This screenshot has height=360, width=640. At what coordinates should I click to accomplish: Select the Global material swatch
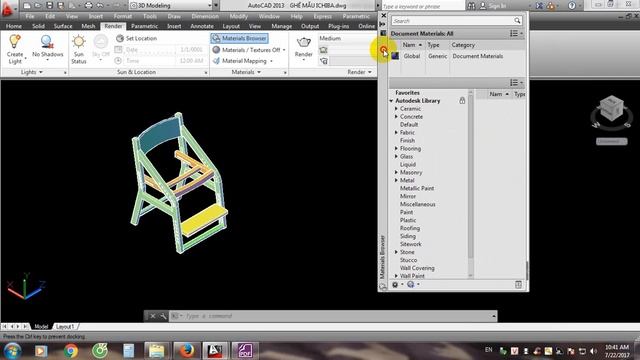[395, 56]
